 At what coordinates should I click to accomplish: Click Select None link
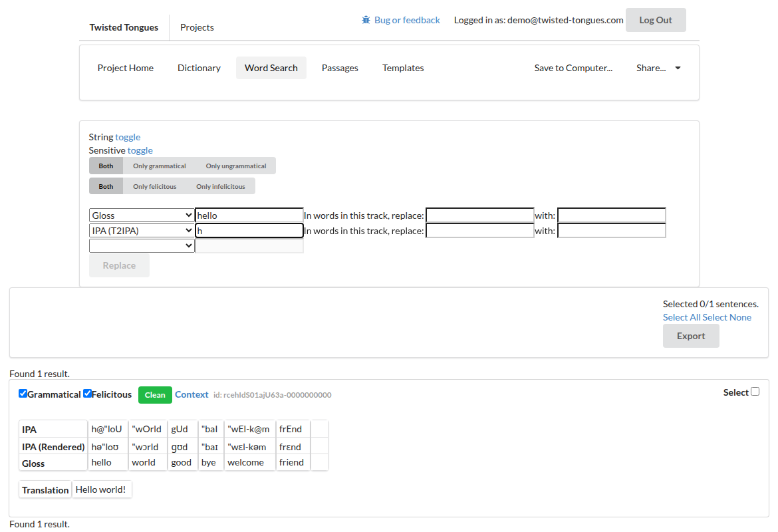coord(727,317)
